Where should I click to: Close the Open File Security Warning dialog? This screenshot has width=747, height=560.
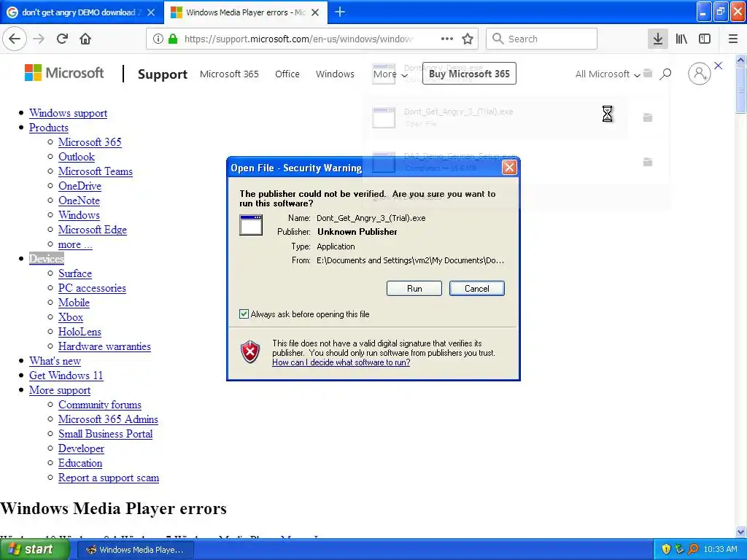[x=509, y=167]
